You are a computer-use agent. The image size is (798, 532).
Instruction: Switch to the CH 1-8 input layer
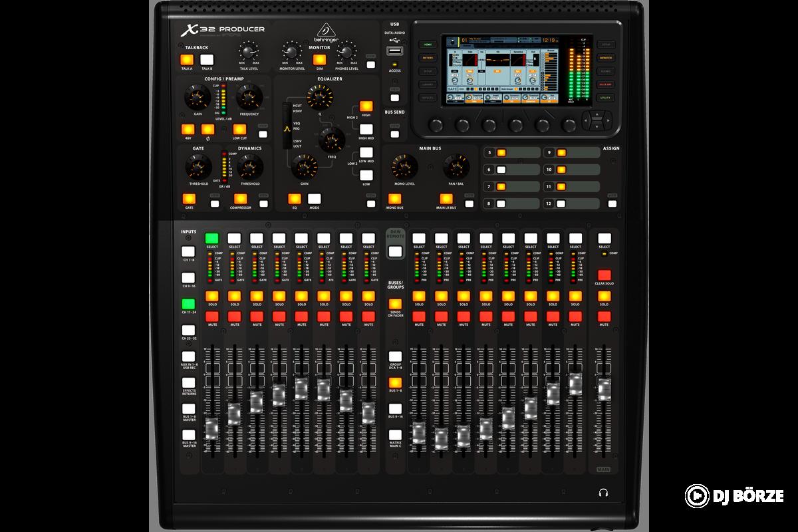tap(189, 252)
